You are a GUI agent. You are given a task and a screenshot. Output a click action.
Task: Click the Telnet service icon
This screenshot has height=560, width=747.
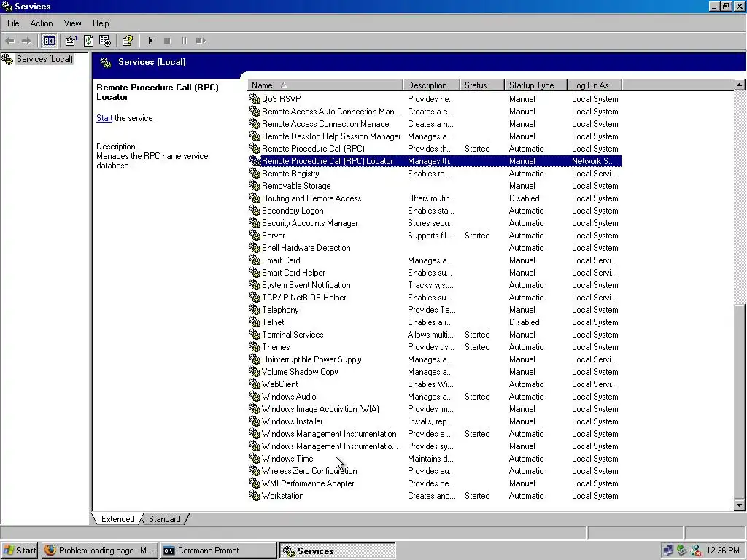[x=255, y=322]
